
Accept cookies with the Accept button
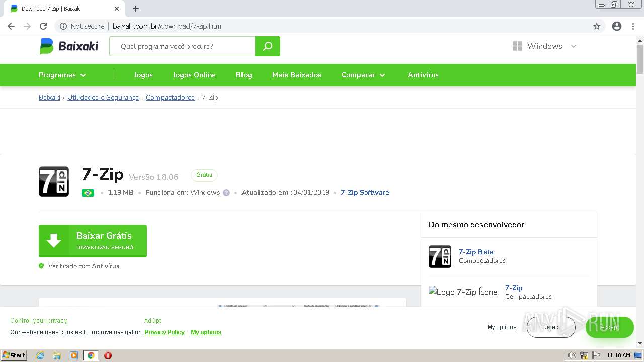pos(609,327)
